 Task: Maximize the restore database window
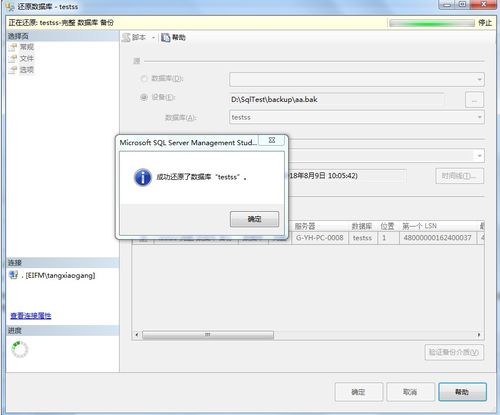point(462,5)
